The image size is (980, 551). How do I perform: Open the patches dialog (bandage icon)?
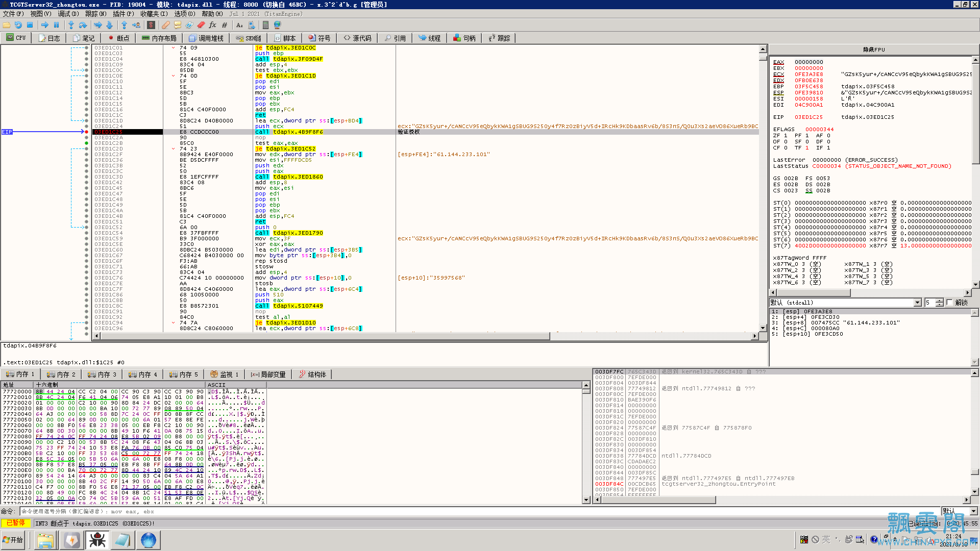[x=166, y=25]
